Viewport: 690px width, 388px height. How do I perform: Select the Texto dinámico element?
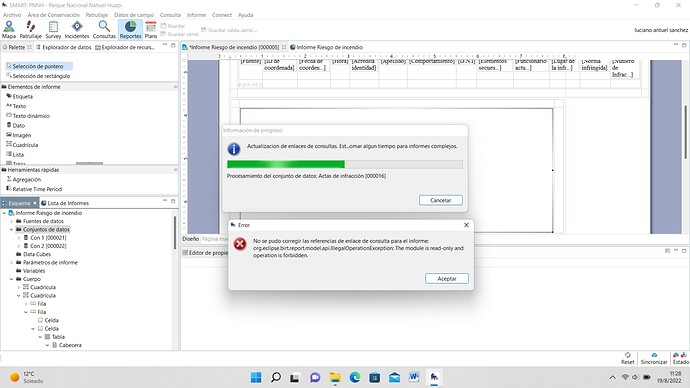coord(28,116)
